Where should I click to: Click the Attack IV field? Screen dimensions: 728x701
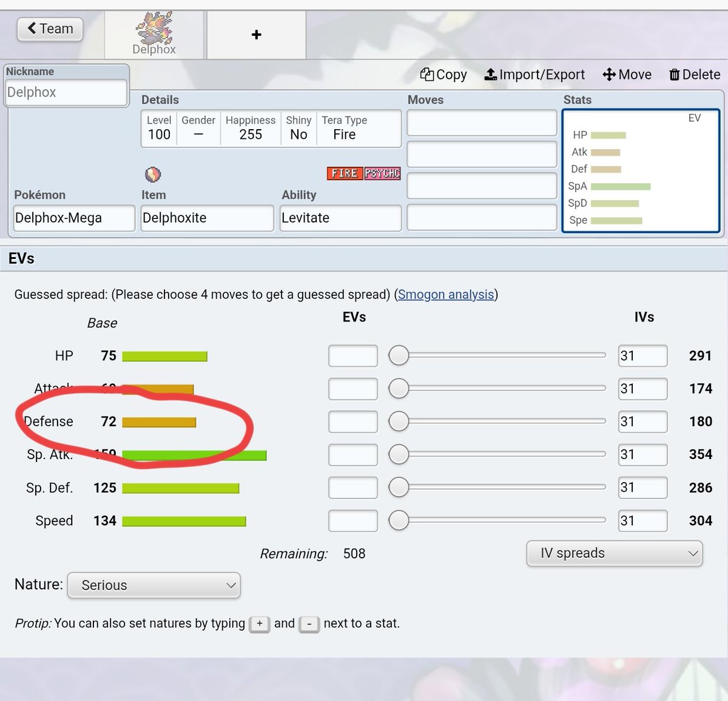click(x=643, y=389)
